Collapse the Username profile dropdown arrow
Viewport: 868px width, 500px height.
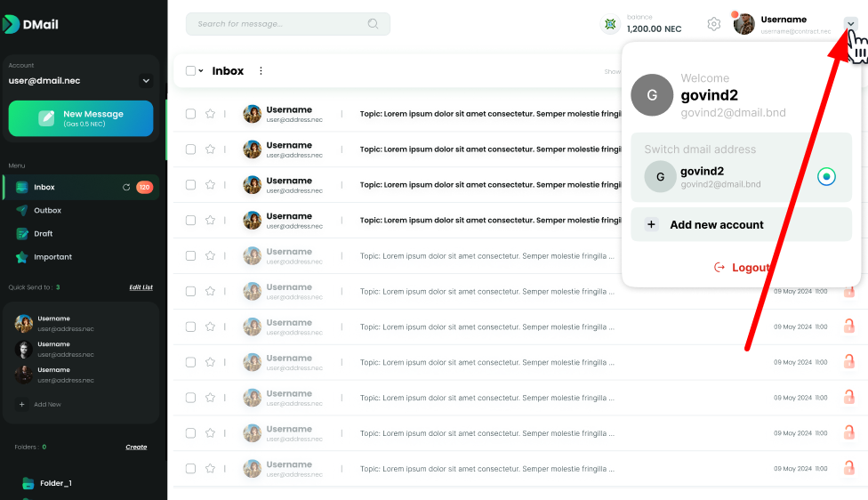[x=850, y=24]
